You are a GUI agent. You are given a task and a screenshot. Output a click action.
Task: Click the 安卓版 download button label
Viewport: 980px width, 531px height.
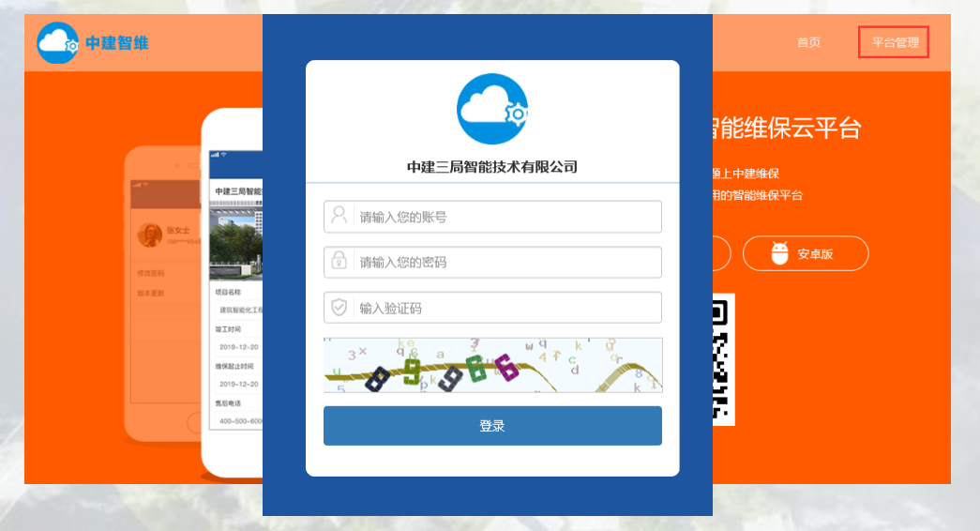(x=815, y=253)
